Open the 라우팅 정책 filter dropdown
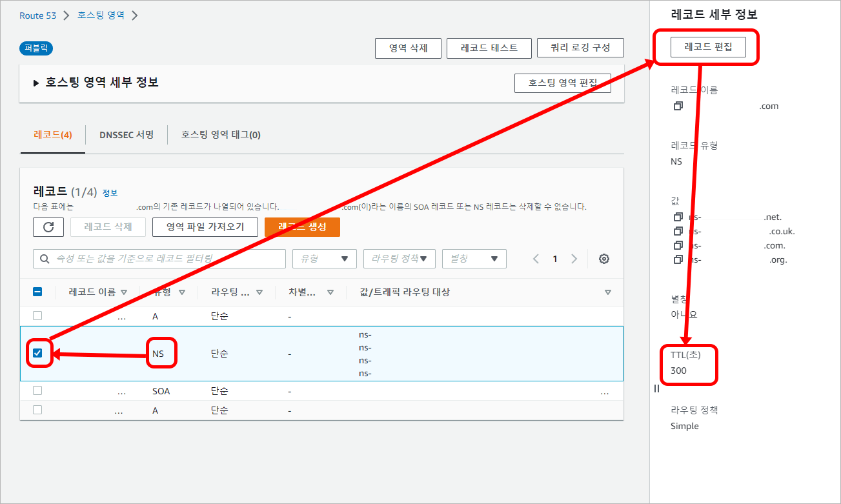Image resolution: width=841 pixels, height=504 pixels. [x=400, y=259]
